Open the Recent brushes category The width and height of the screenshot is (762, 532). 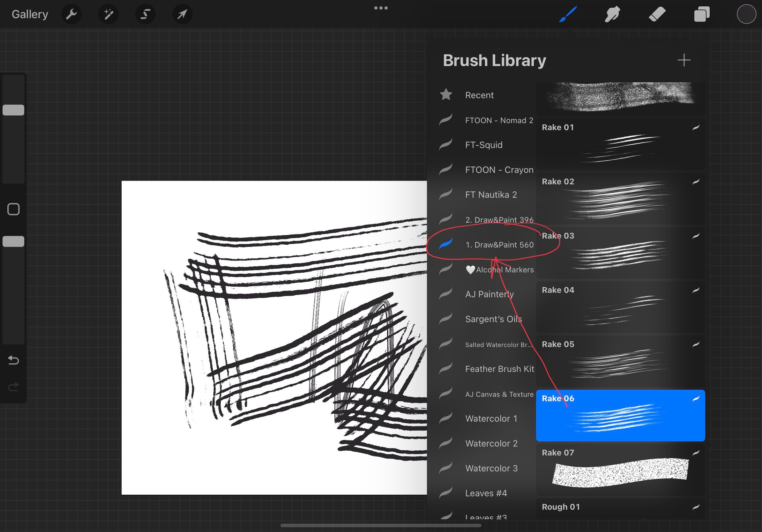point(479,95)
